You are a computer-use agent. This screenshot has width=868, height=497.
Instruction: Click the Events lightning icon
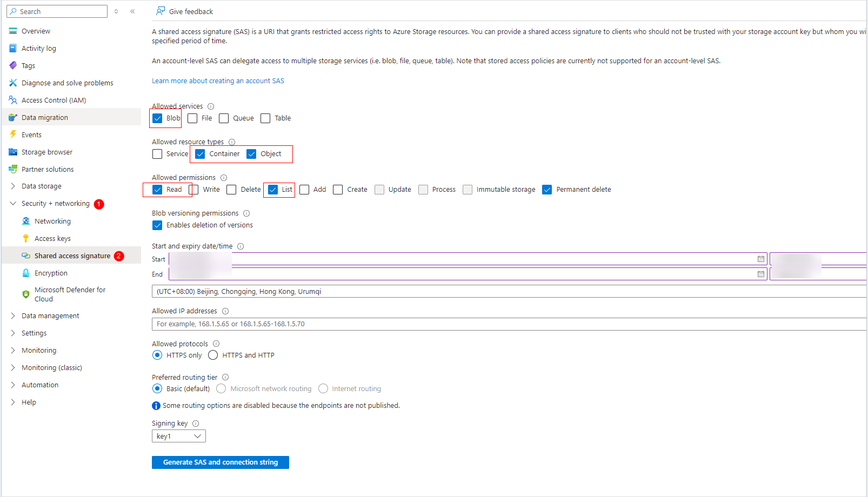13,135
